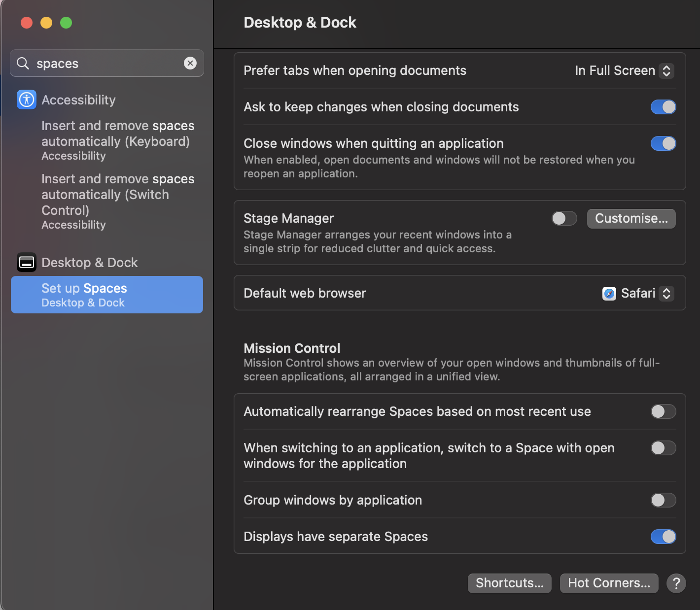Enable the Stage Manager toggle
The image size is (700, 610).
pos(564,218)
